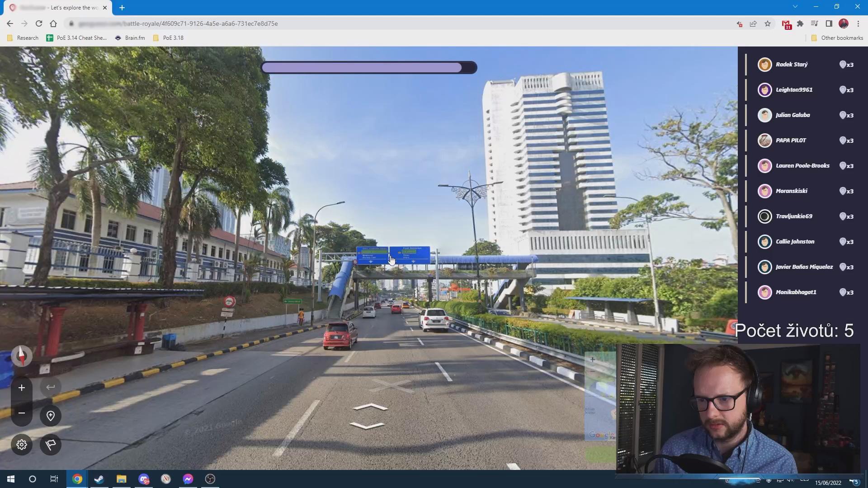The width and height of the screenshot is (868, 488).
Task: Click the PoE 3.14 Cheat Sheet bookmark
Action: click(77, 38)
